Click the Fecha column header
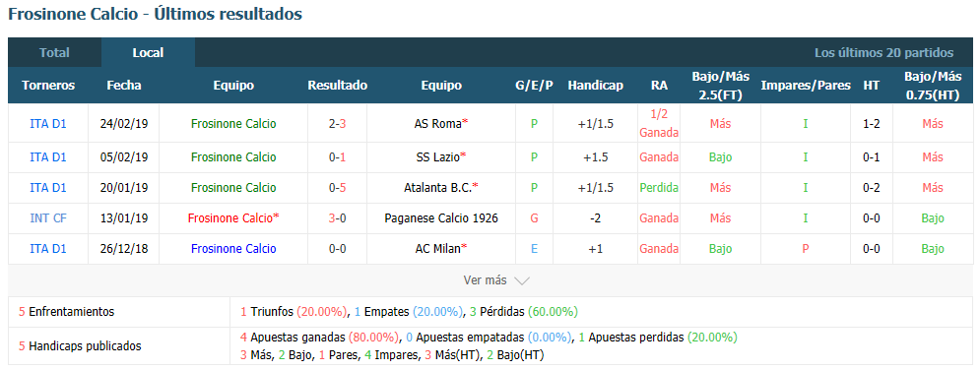 (x=124, y=86)
